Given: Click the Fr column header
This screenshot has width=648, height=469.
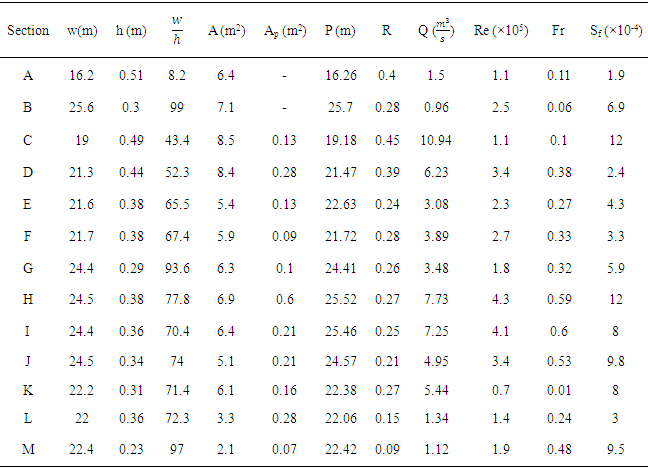Looking at the screenshot, I should 557,30.
